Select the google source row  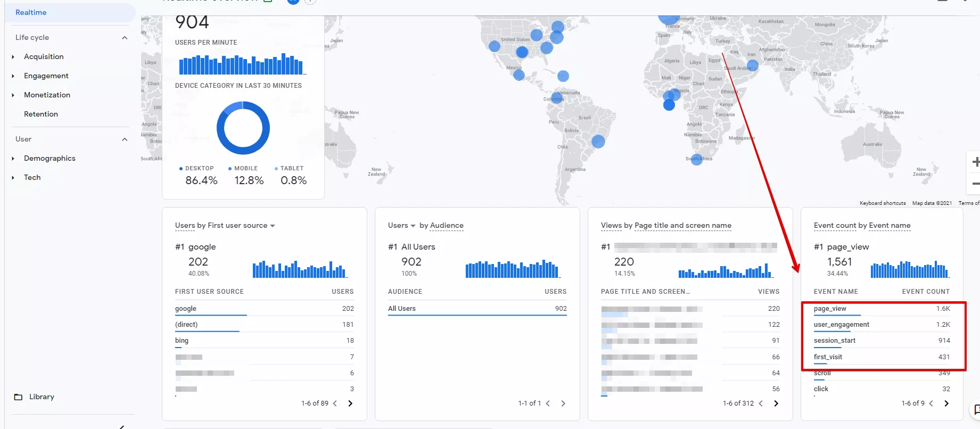[265, 309]
